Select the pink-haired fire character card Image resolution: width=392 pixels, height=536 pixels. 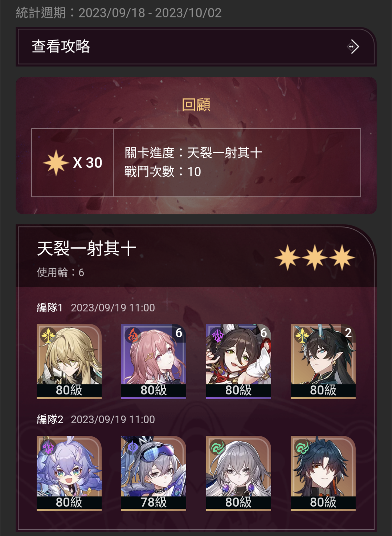(x=154, y=361)
